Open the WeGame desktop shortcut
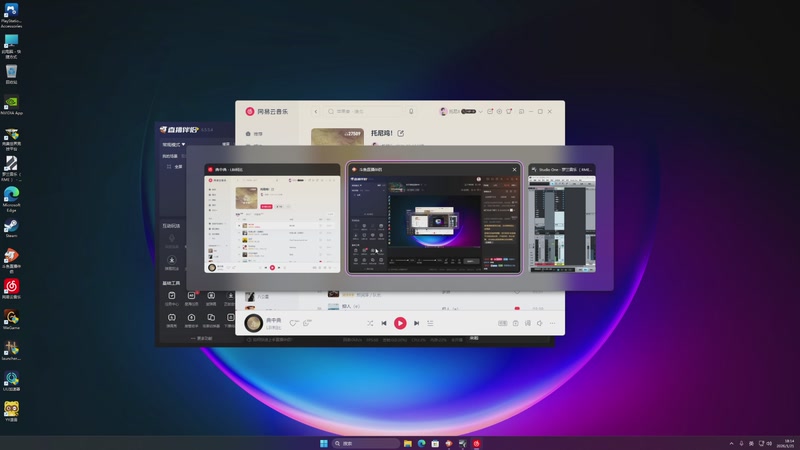 click(11, 320)
